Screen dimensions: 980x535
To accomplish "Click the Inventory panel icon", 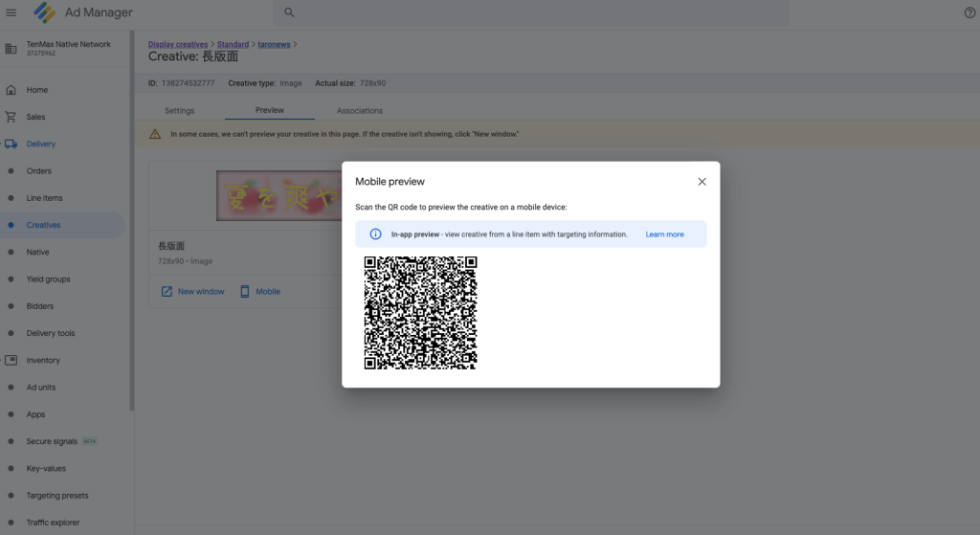I will point(11,360).
